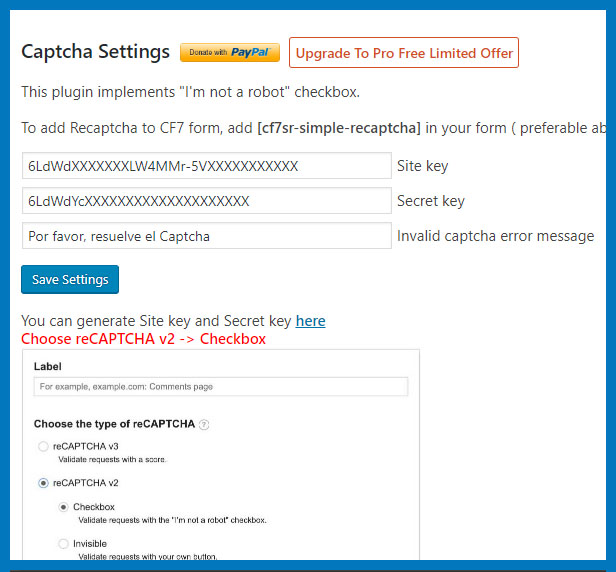Click the reCAPTCHA type help question icon
This screenshot has height=572, width=616.
click(x=204, y=424)
